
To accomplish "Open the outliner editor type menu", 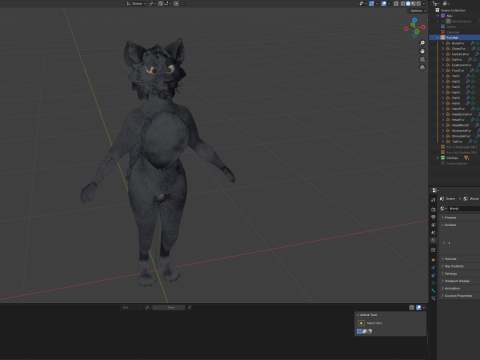I will tap(436, 3).
